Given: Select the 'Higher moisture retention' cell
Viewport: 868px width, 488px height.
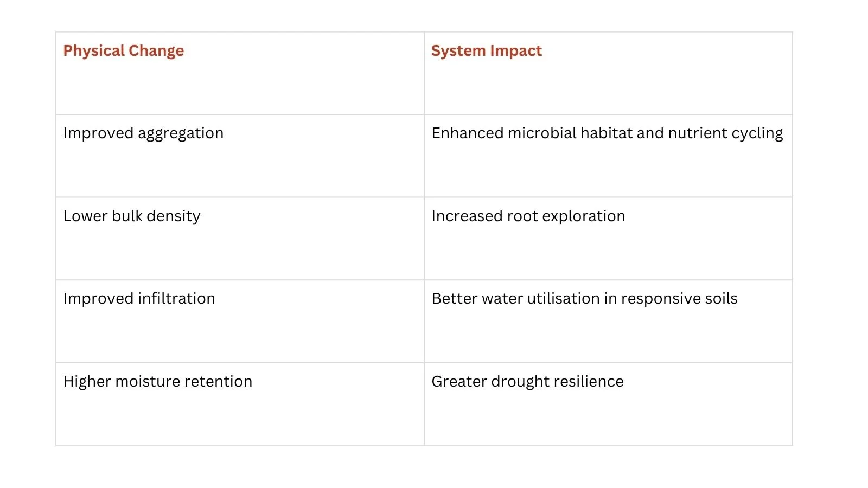Looking at the screenshot, I should pos(240,404).
